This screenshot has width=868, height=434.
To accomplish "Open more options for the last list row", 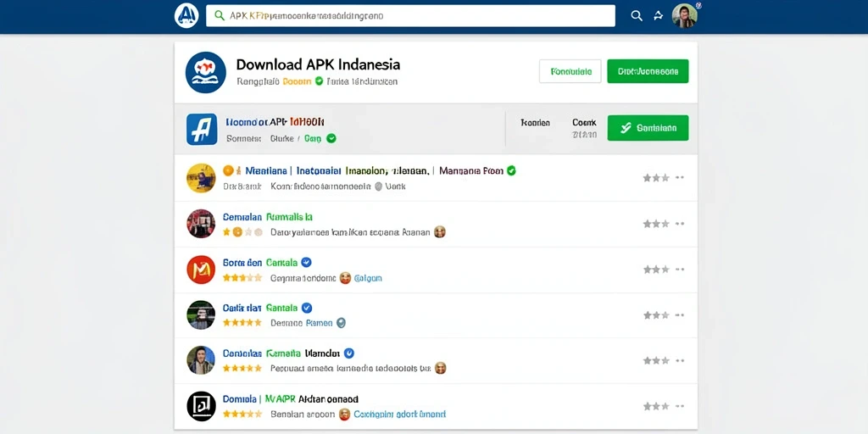I will pos(680,406).
